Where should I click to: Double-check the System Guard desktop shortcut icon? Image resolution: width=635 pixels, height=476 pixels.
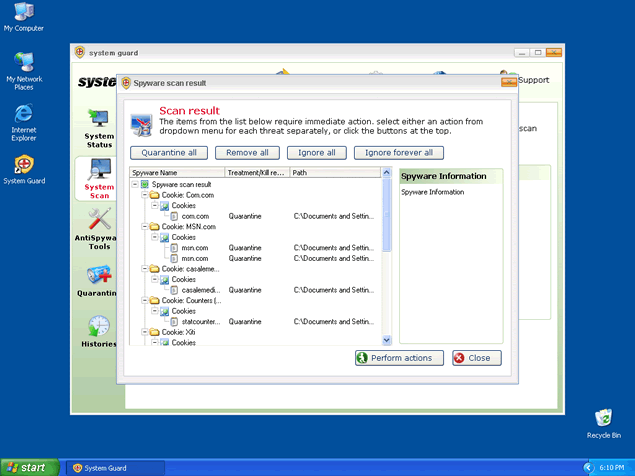[23, 166]
